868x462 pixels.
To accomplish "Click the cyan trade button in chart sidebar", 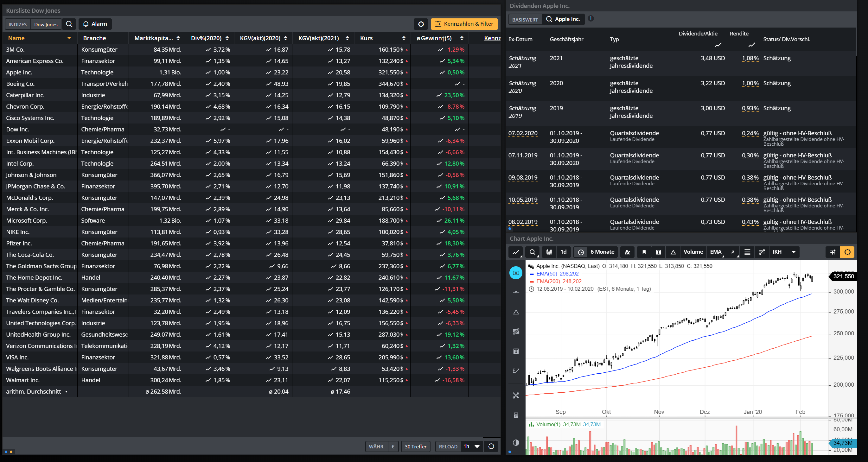I will coord(516,273).
